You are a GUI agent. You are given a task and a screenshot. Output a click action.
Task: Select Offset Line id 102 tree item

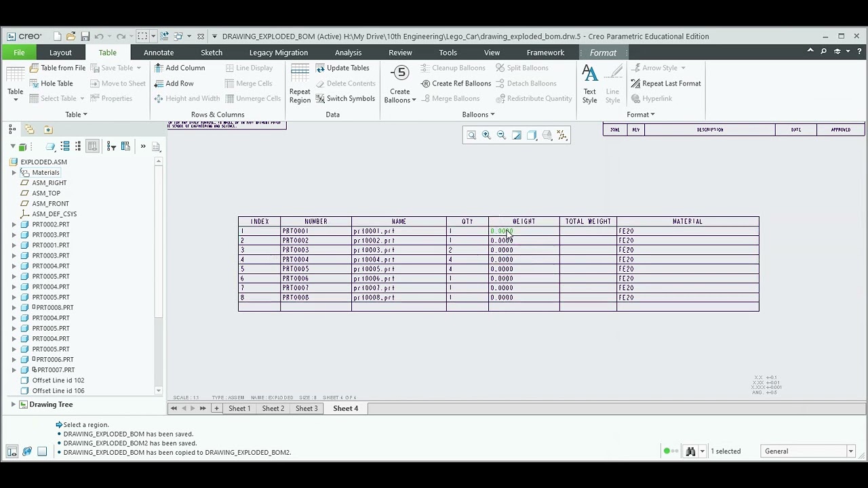click(58, 380)
